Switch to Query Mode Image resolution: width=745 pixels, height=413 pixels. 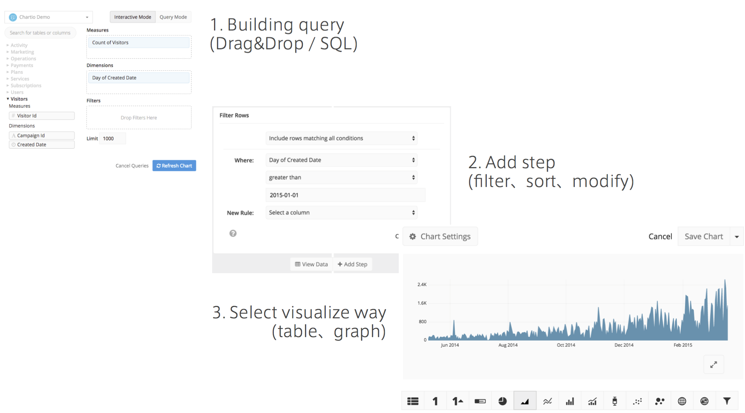tap(173, 17)
